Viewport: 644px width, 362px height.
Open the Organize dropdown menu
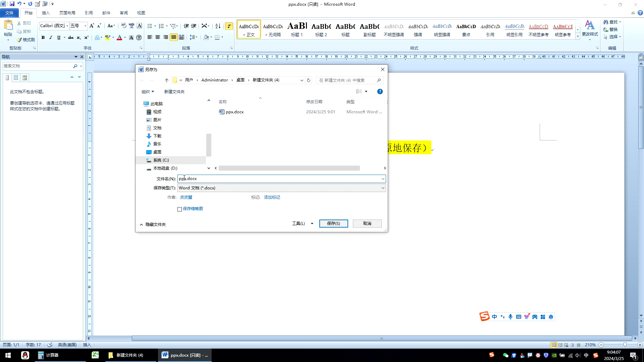coord(148,92)
